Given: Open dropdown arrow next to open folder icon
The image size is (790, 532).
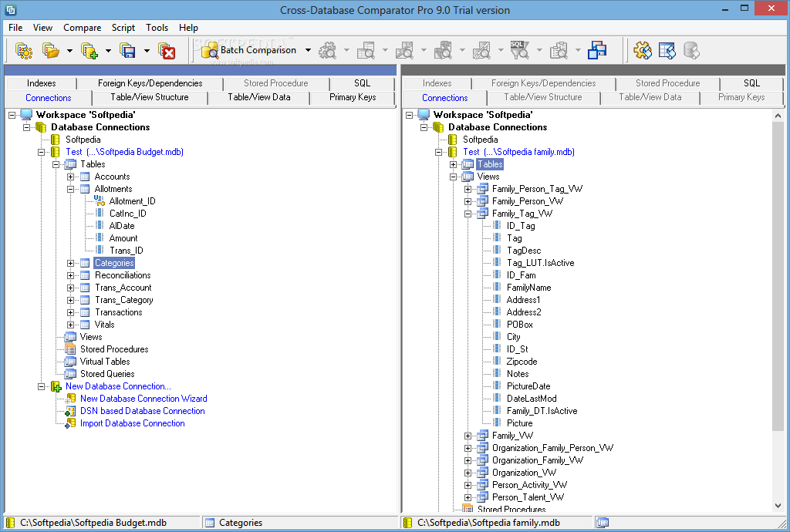Looking at the screenshot, I should pos(69,50).
